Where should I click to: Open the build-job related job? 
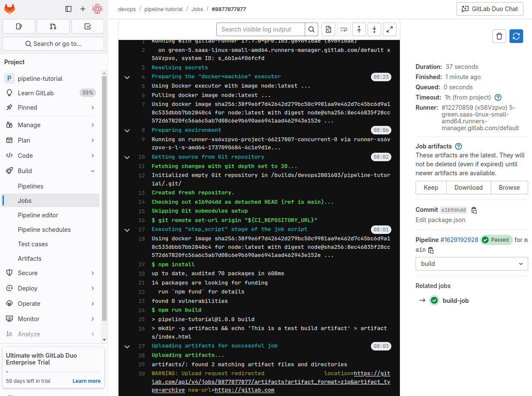point(456,301)
